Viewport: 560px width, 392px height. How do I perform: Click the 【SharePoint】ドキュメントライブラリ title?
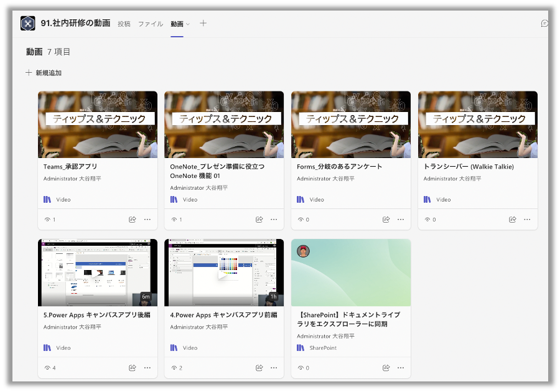click(x=348, y=319)
